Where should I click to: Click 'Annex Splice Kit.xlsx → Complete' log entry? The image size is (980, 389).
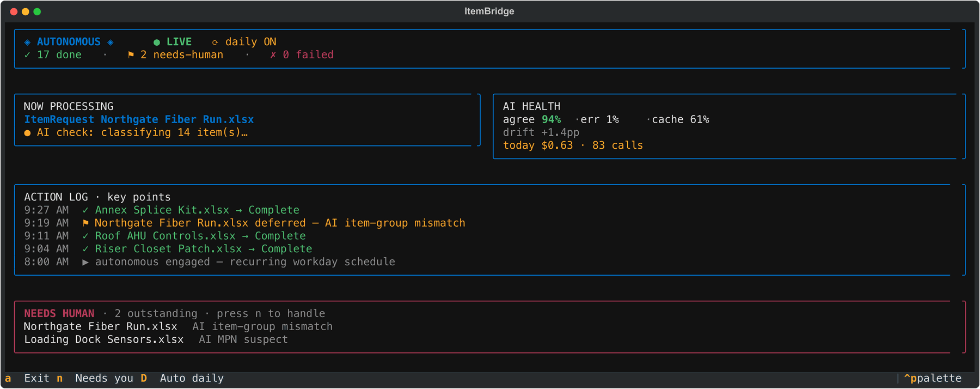point(197,210)
